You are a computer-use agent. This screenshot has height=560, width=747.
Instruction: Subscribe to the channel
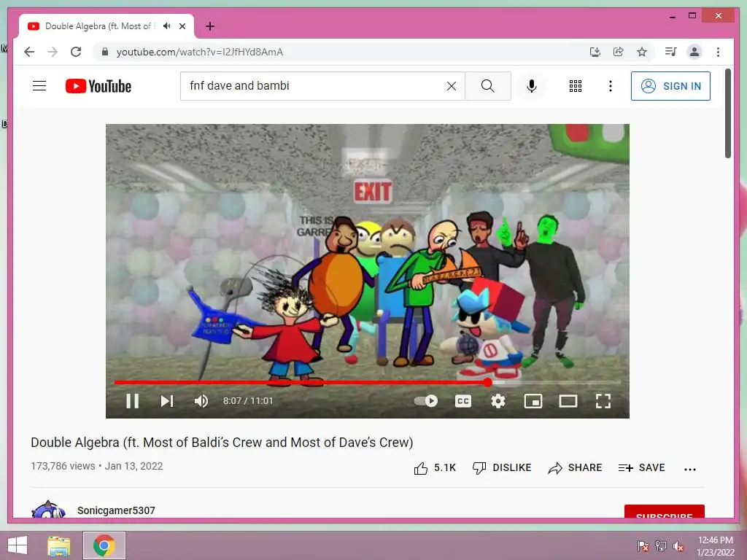[x=664, y=511]
